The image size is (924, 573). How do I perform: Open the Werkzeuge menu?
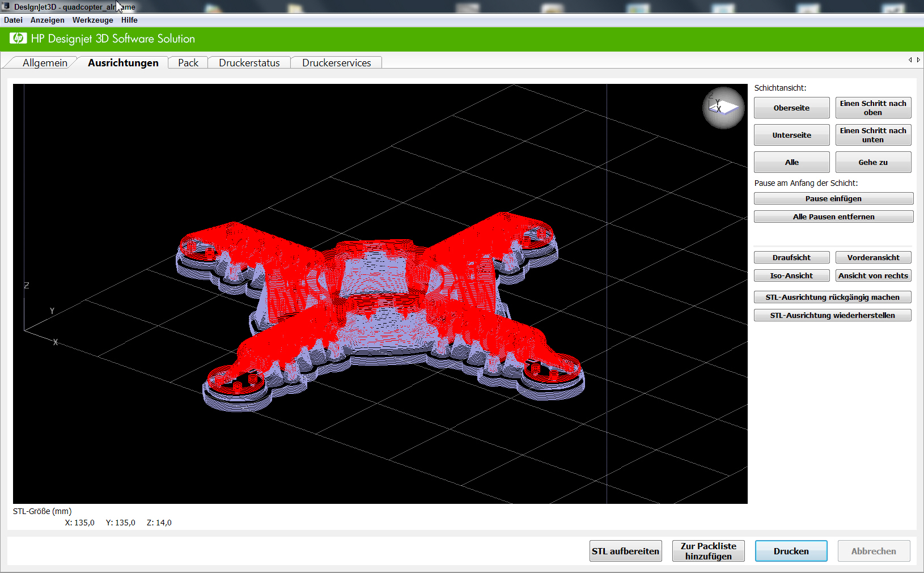pyautogui.click(x=93, y=20)
